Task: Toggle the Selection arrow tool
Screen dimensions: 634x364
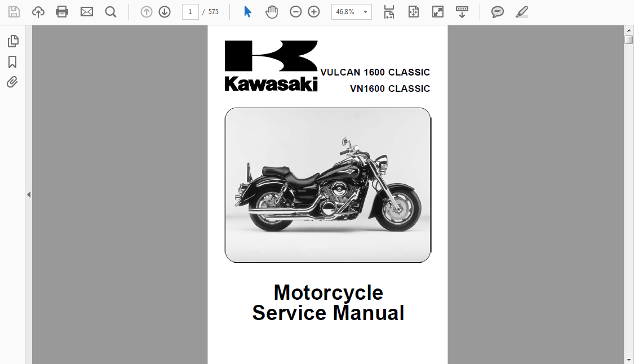Action: 247,11
